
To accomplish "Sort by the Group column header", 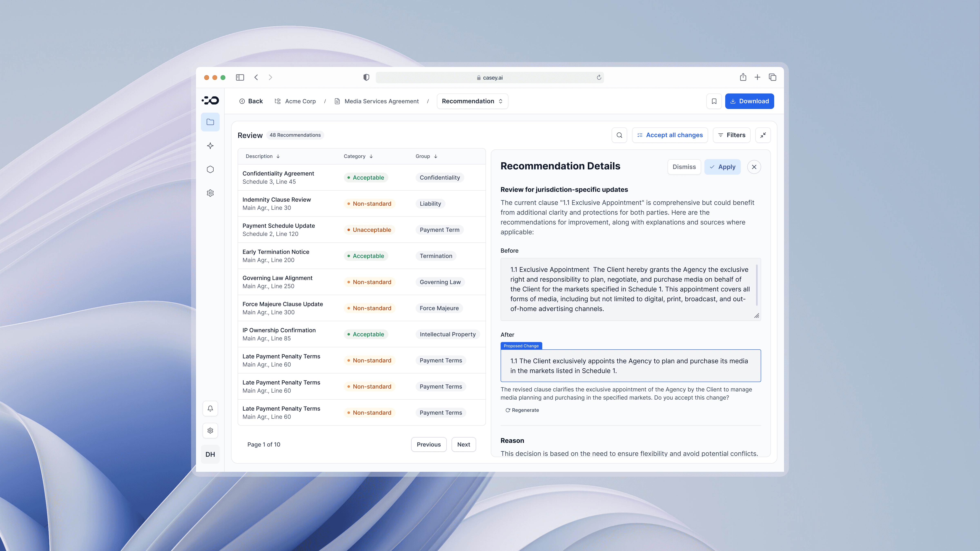I will 426,156.
